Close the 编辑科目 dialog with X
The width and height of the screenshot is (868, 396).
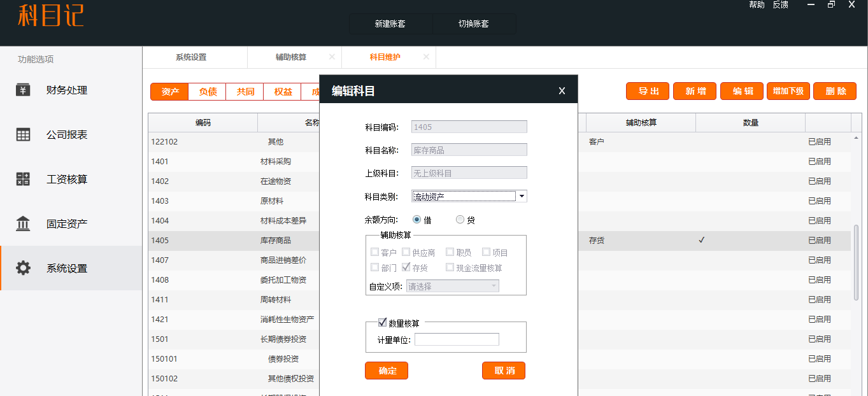(x=562, y=91)
